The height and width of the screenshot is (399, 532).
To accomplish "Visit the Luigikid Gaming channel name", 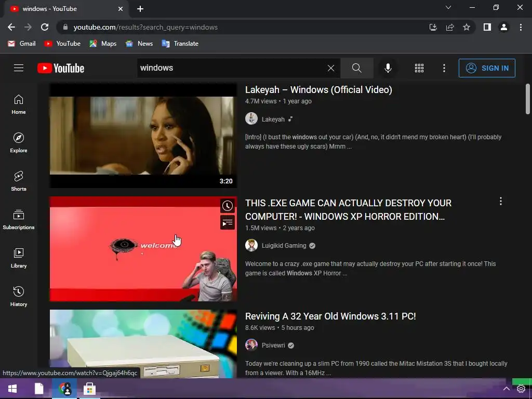I will tap(284, 246).
